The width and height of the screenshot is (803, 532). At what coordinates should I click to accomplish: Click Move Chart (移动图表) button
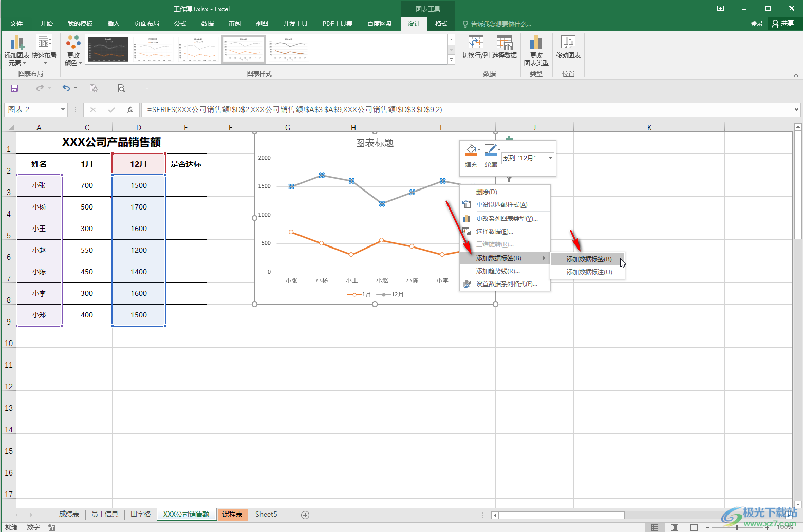pyautogui.click(x=568, y=47)
